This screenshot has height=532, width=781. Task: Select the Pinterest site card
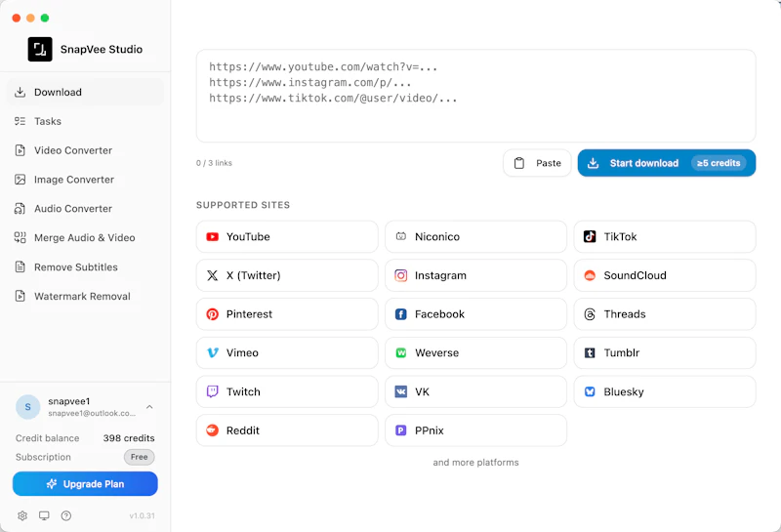point(287,314)
